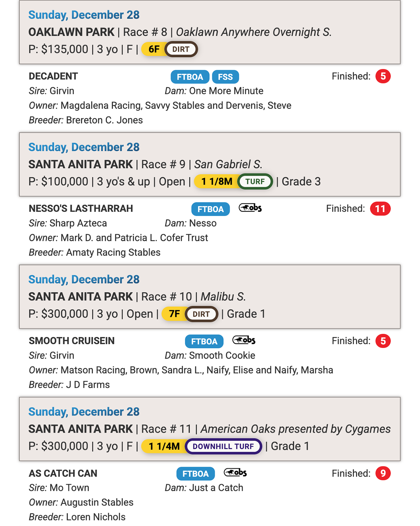This screenshot has width=420, height=526.
Task: Click the DOWNHILL TURF surface tag
Action: [223, 447]
